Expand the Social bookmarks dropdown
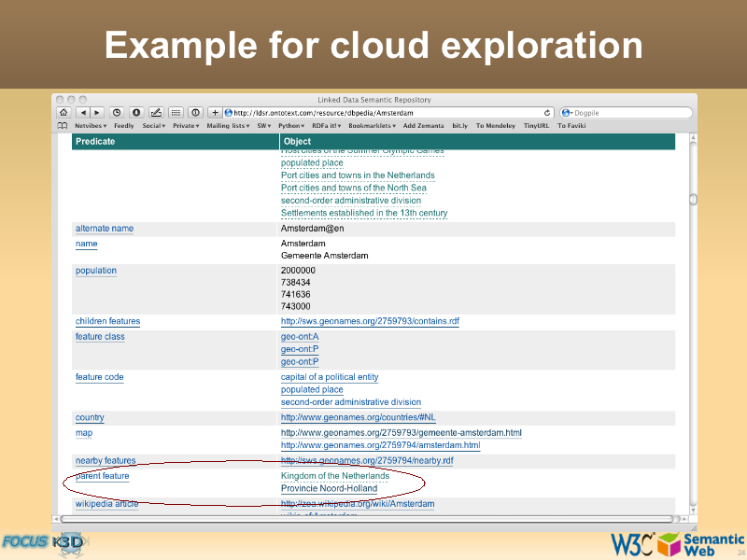 pos(153,125)
